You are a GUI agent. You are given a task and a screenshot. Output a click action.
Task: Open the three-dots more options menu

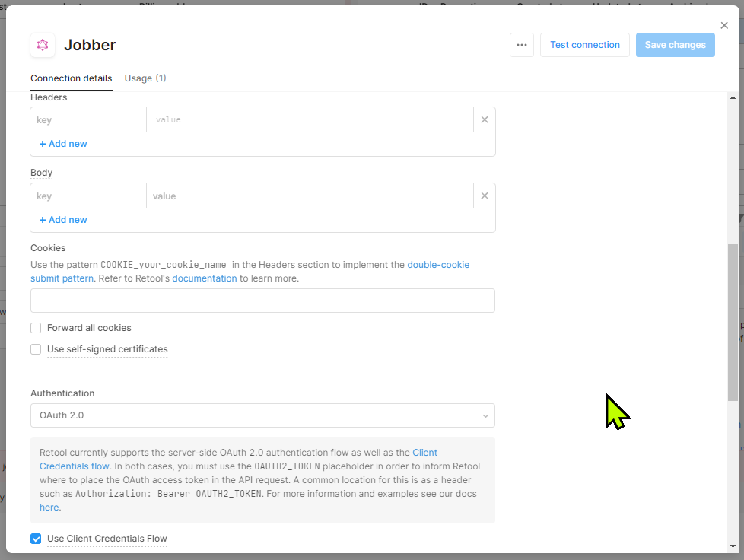(x=521, y=45)
